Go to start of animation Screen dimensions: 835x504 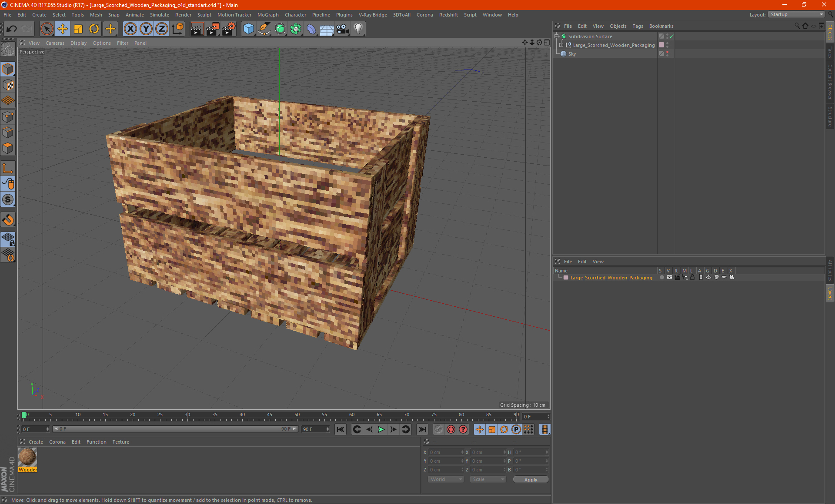[341, 429]
